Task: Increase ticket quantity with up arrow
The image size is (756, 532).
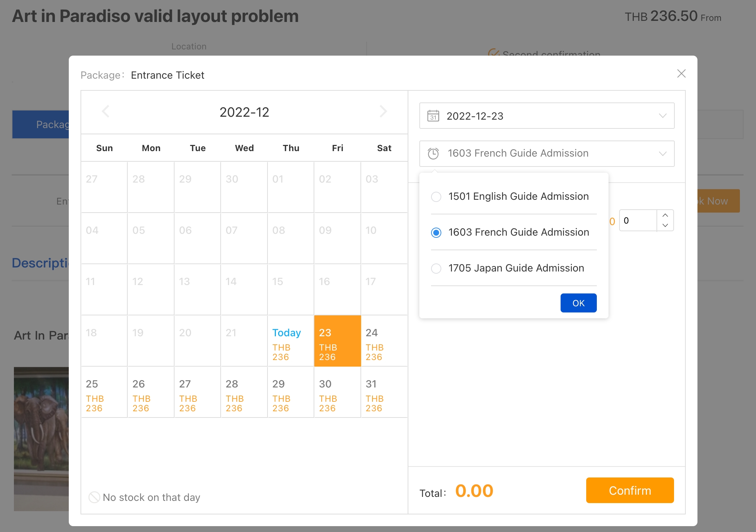Action: (x=665, y=215)
